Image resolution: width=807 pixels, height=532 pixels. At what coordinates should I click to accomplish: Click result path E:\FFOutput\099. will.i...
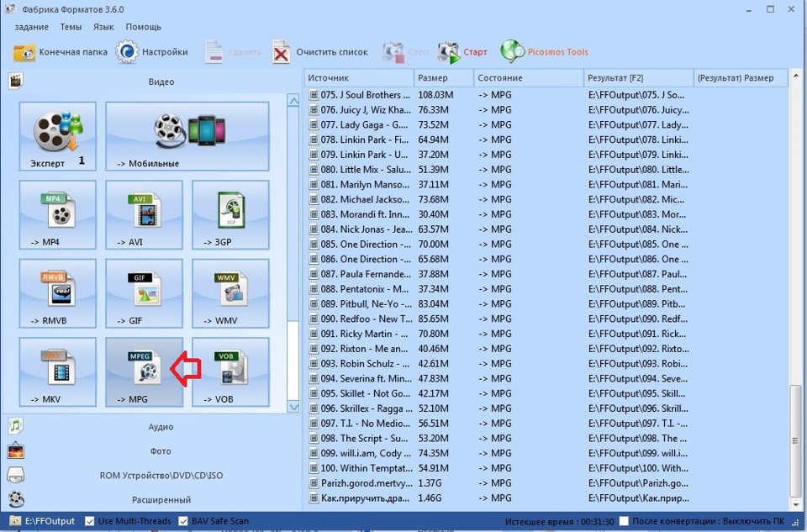pyautogui.click(x=638, y=453)
